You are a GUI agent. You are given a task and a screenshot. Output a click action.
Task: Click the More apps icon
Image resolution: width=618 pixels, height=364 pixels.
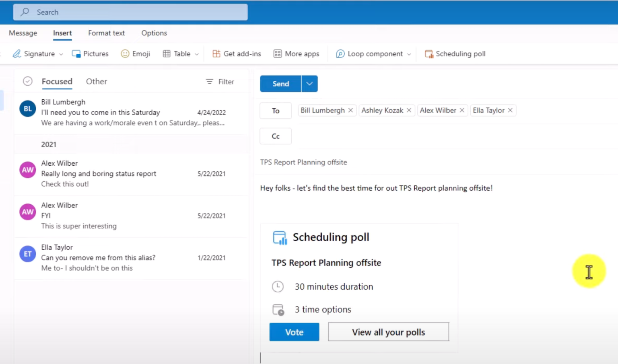pyautogui.click(x=278, y=53)
